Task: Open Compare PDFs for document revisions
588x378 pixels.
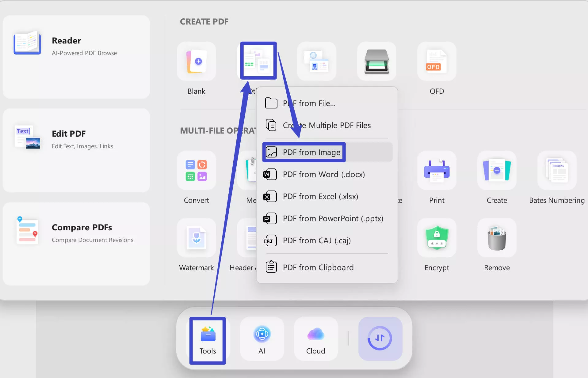Action: pyautogui.click(x=76, y=233)
